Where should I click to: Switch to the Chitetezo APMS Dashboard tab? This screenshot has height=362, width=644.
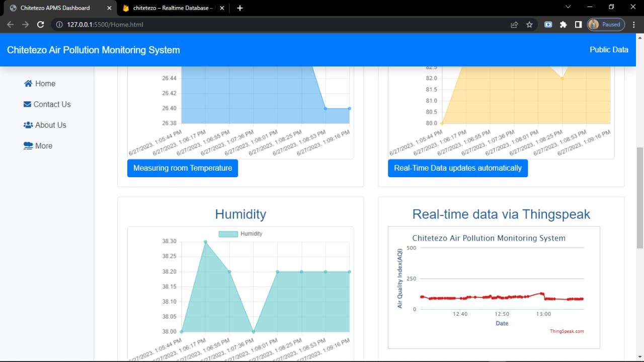(60, 8)
